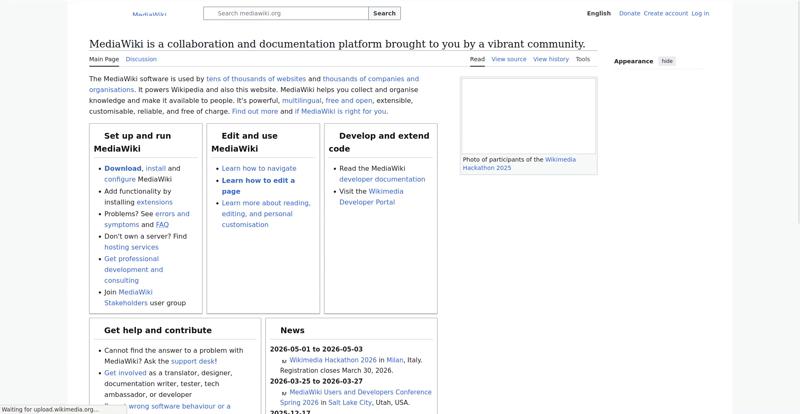Follow the Download MediaWiki link
This screenshot has width=800, height=414.
tap(123, 168)
